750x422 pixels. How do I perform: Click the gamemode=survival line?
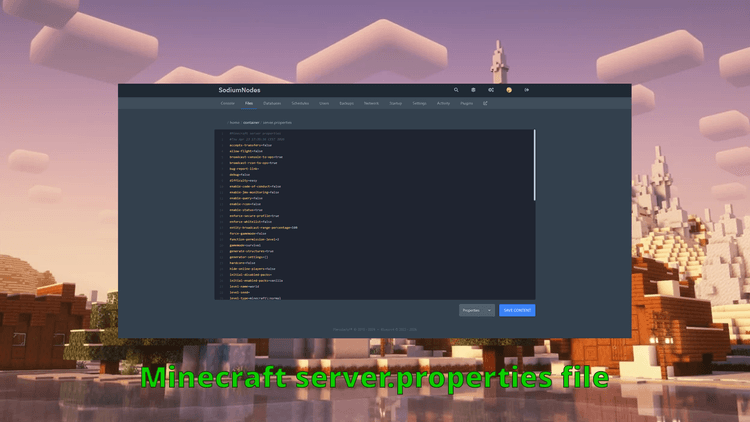tap(245, 245)
